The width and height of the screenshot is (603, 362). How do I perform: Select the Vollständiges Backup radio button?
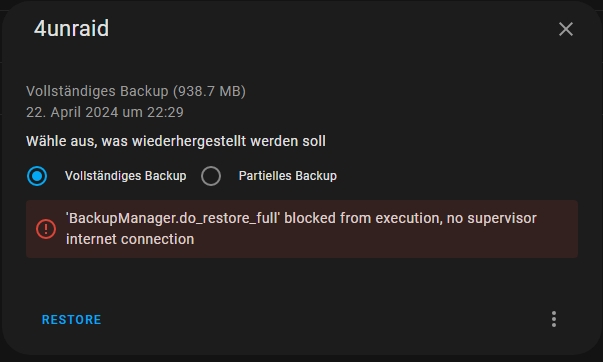click(x=37, y=176)
